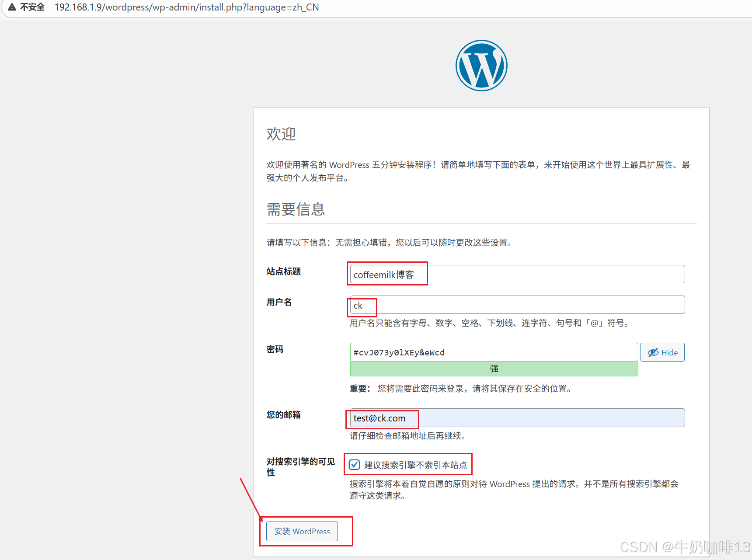Image resolution: width=752 pixels, height=560 pixels.
Task: Click the 不安全 security label
Action: coord(32,7)
